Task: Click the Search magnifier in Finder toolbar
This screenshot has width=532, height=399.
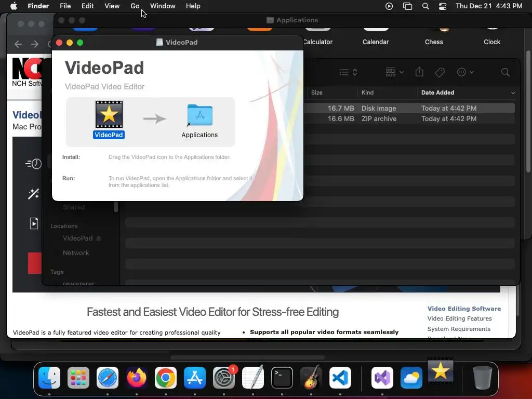Action: pyautogui.click(x=505, y=72)
